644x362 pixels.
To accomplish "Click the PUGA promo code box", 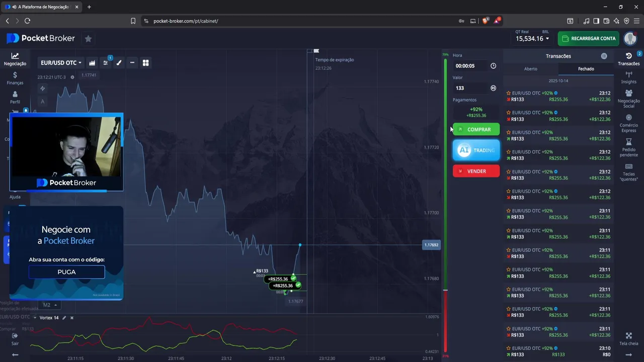I will 66,272.
